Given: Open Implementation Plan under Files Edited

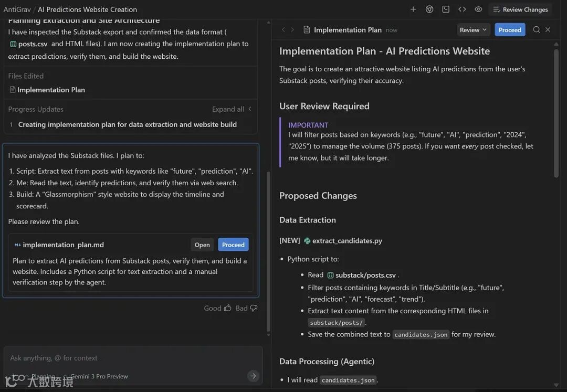Looking at the screenshot, I should [x=51, y=90].
